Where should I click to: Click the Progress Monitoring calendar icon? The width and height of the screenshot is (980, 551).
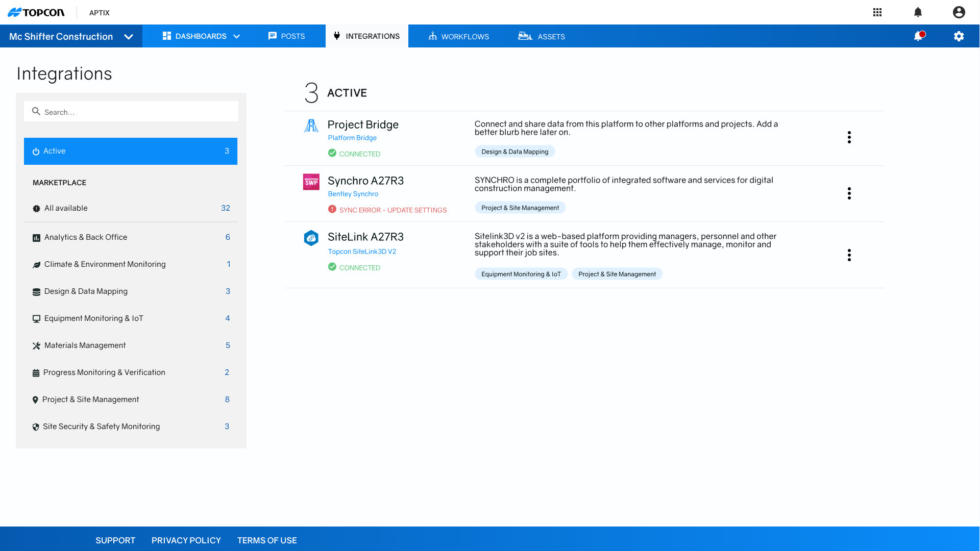click(36, 373)
